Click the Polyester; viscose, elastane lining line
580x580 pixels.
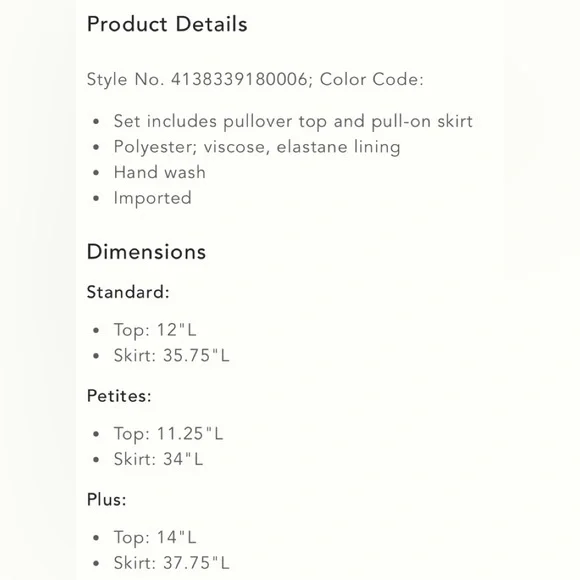click(257, 147)
